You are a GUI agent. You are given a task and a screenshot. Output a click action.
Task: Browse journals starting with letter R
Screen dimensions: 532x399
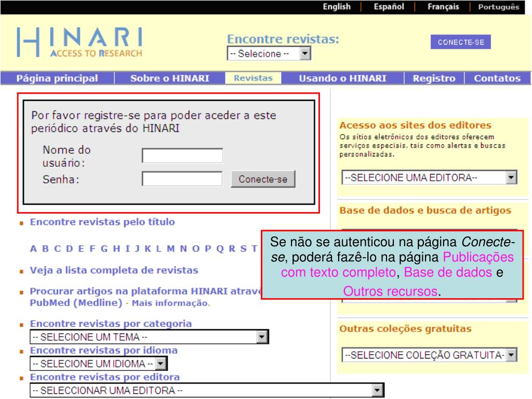click(232, 249)
